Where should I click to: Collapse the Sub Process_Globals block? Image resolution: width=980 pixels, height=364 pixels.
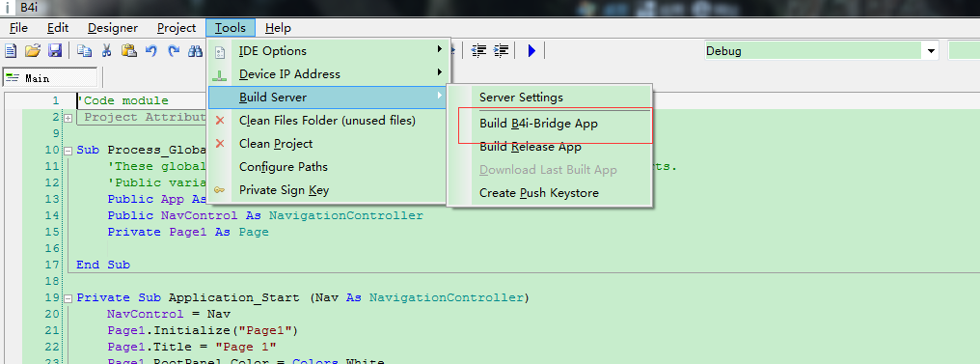[68, 150]
